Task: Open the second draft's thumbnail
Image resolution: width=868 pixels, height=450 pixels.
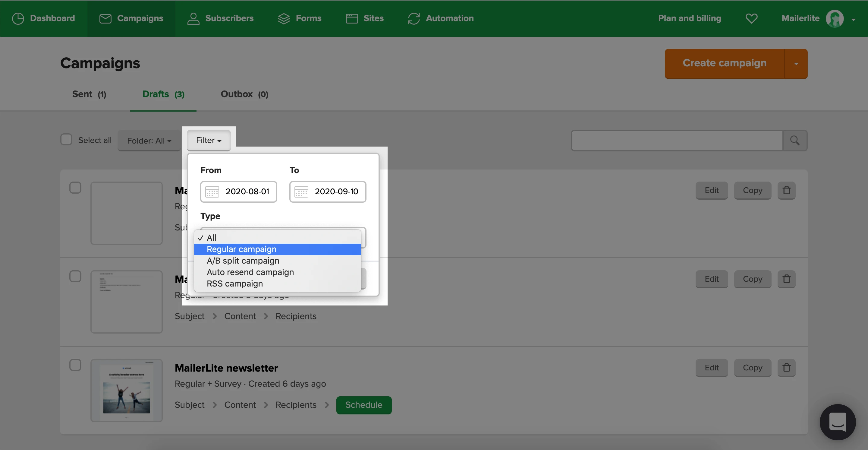Action: 126,302
